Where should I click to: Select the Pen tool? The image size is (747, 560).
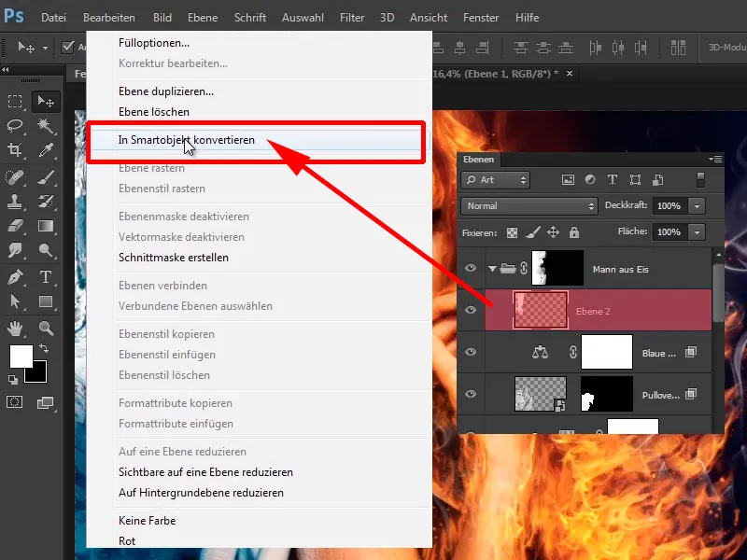point(15,276)
